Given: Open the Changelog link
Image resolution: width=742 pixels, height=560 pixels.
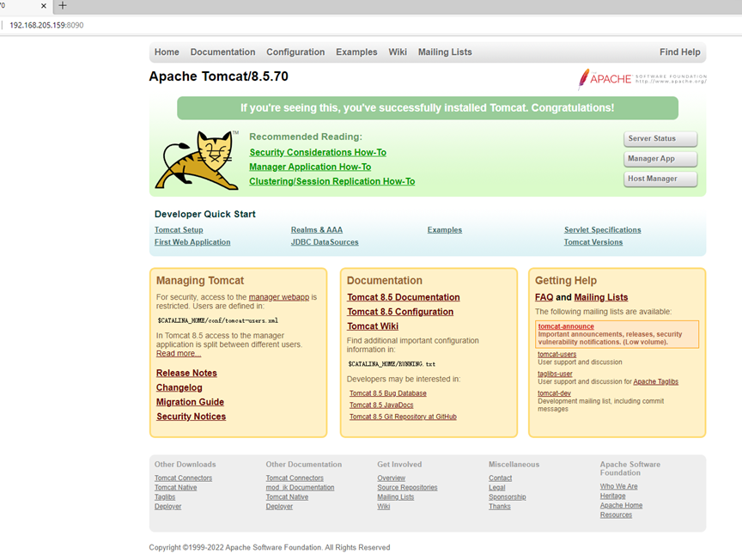Looking at the screenshot, I should (x=179, y=387).
